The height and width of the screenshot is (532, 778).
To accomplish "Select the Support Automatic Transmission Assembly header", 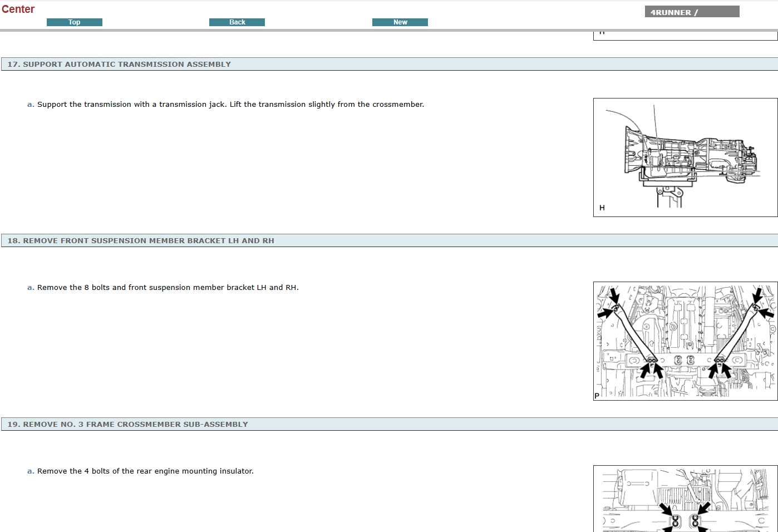I will 119,65.
